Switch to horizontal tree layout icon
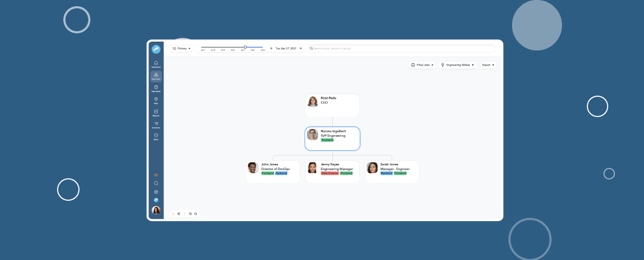The image size is (644, 260). [x=179, y=214]
